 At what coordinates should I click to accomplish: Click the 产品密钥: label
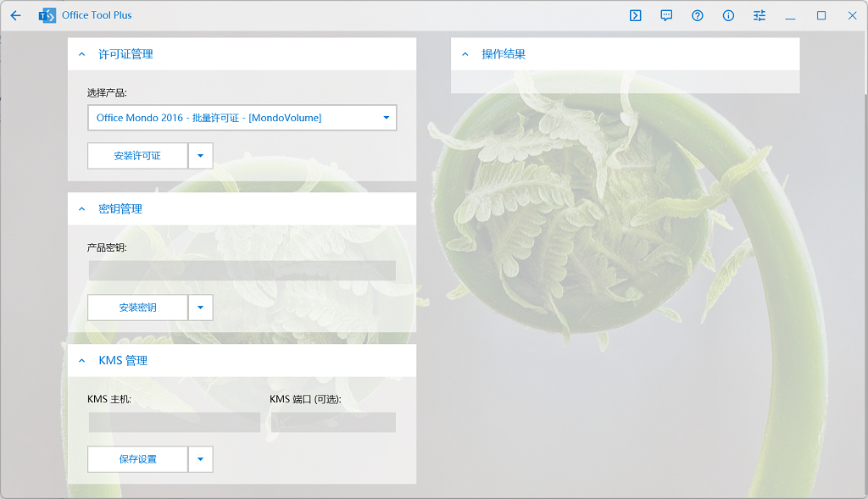click(107, 248)
